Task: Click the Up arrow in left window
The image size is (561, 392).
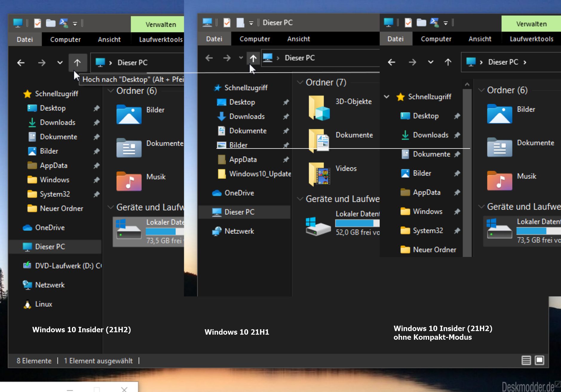Action: (x=77, y=63)
